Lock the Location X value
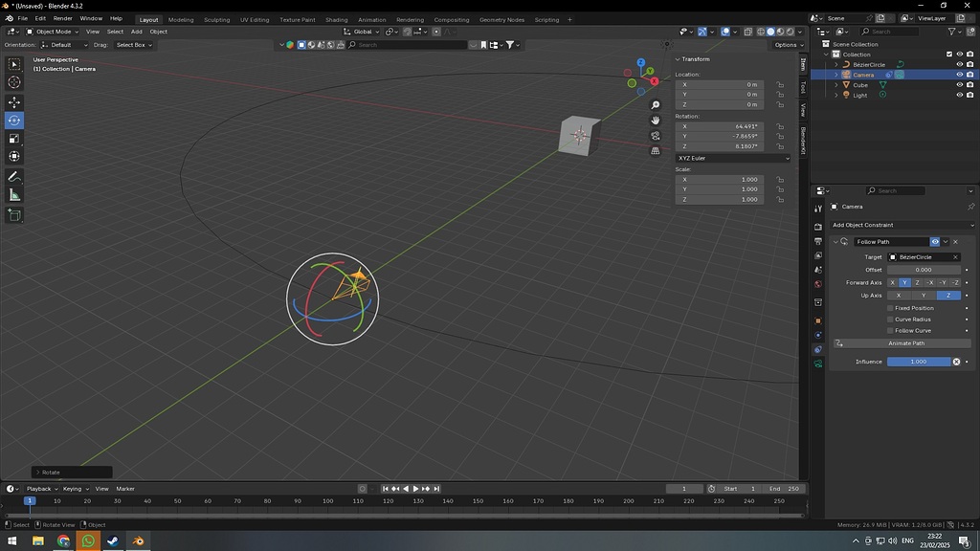 780,84
